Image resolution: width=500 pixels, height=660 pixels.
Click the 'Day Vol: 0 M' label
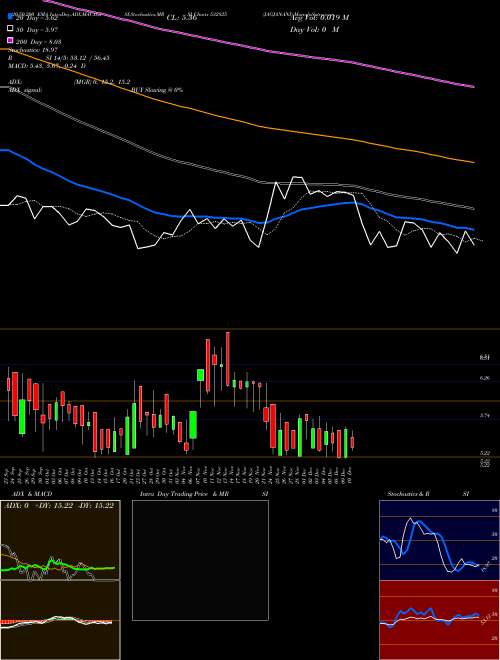tap(314, 29)
